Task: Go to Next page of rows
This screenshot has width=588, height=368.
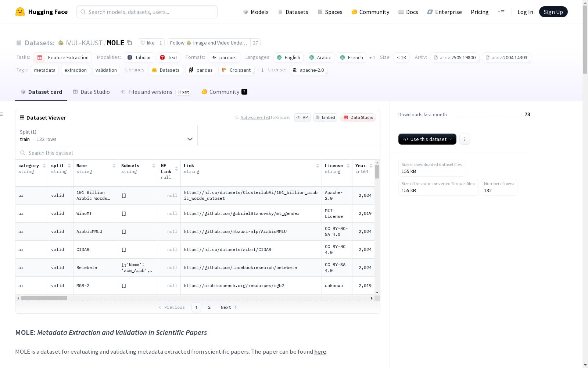Action: click(229, 307)
